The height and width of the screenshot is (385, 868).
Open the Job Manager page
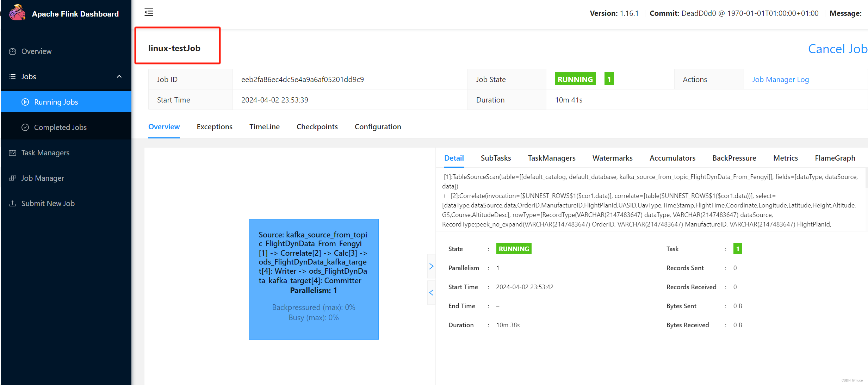pyautogui.click(x=42, y=178)
